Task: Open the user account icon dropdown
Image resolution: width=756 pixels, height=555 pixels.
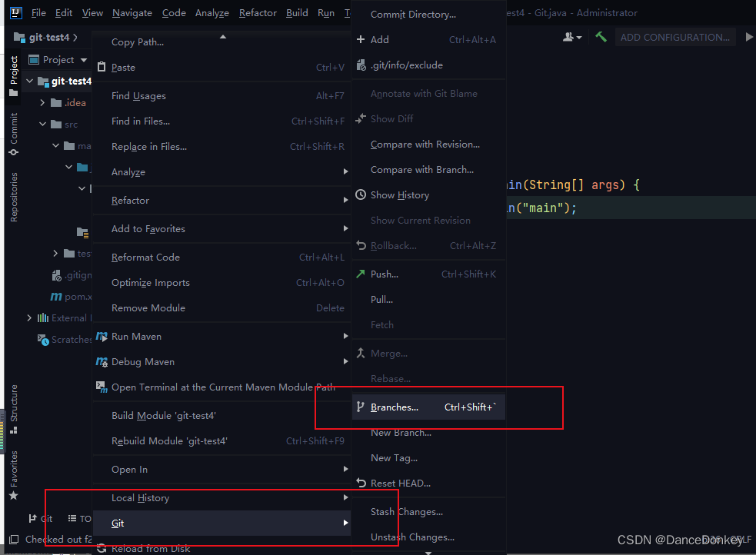Action: [572, 37]
